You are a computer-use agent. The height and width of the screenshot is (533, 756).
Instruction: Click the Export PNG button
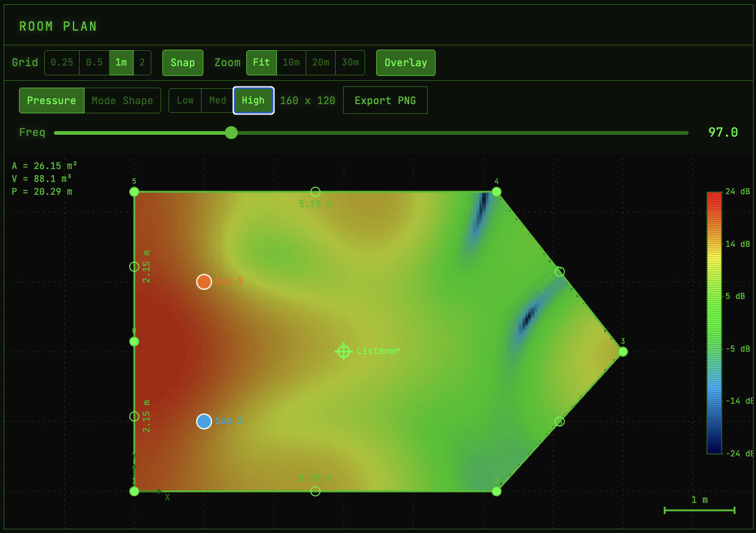click(385, 100)
